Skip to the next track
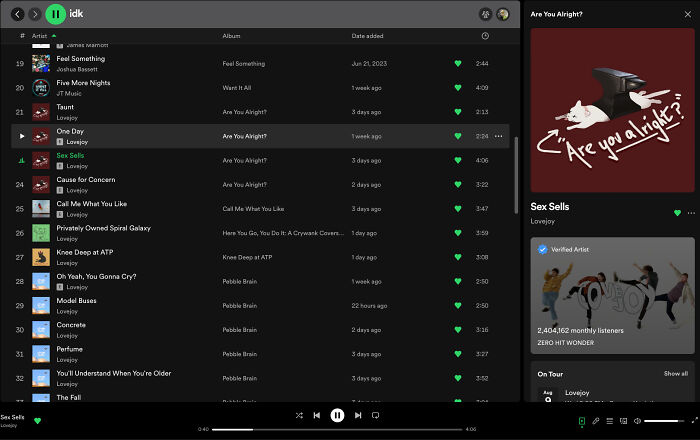Viewport: 700px width, 440px height. tap(358, 415)
